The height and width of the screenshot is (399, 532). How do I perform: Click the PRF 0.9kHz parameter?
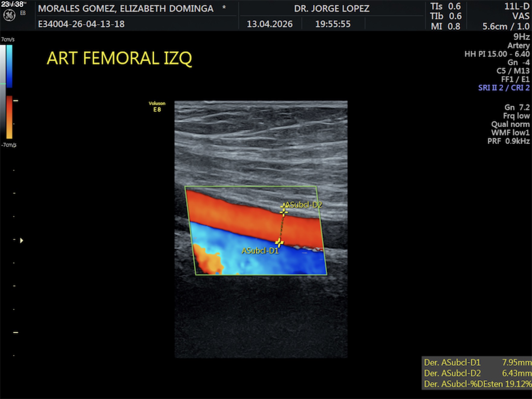pos(508,141)
